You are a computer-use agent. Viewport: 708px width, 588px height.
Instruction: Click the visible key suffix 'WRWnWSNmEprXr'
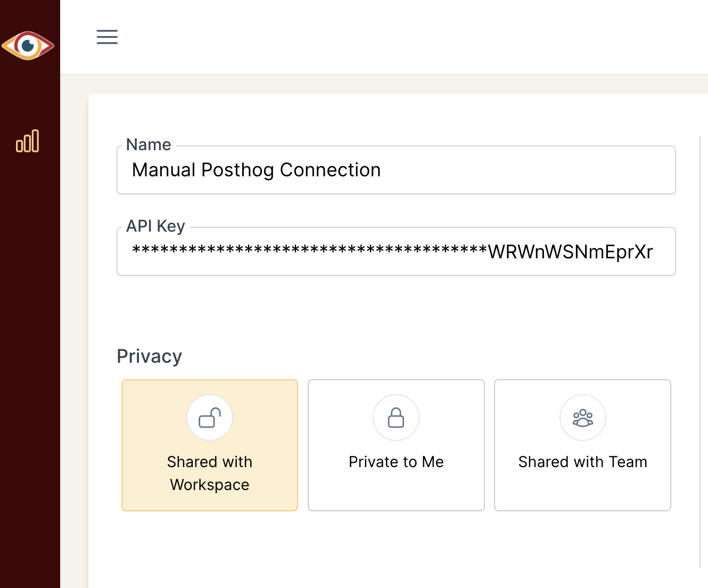tap(571, 251)
